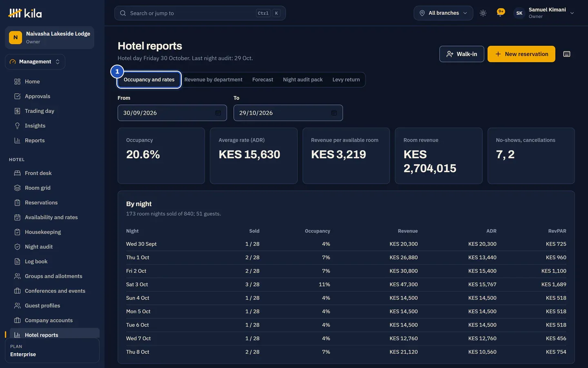Image resolution: width=588 pixels, height=368 pixels.
Task: Click the New reservation button
Action: (521, 54)
